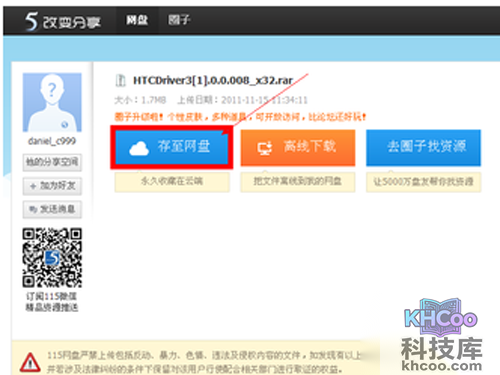The height and width of the screenshot is (375, 500).
Task: Visit his shared space button
Action: 52,162
